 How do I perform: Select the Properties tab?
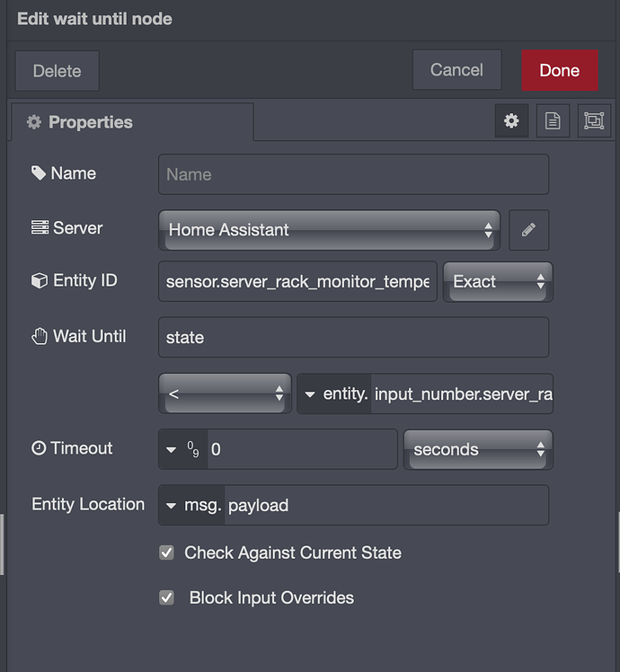click(x=132, y=122)
